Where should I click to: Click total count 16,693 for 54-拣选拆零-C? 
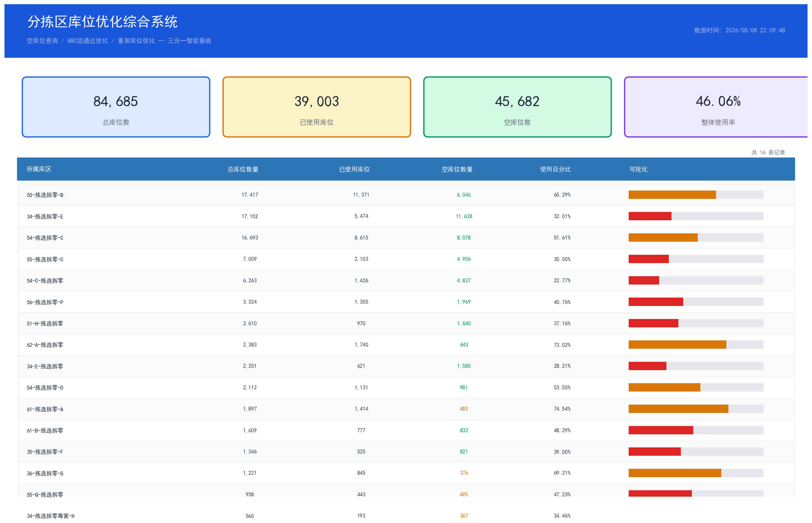(250, 237)
